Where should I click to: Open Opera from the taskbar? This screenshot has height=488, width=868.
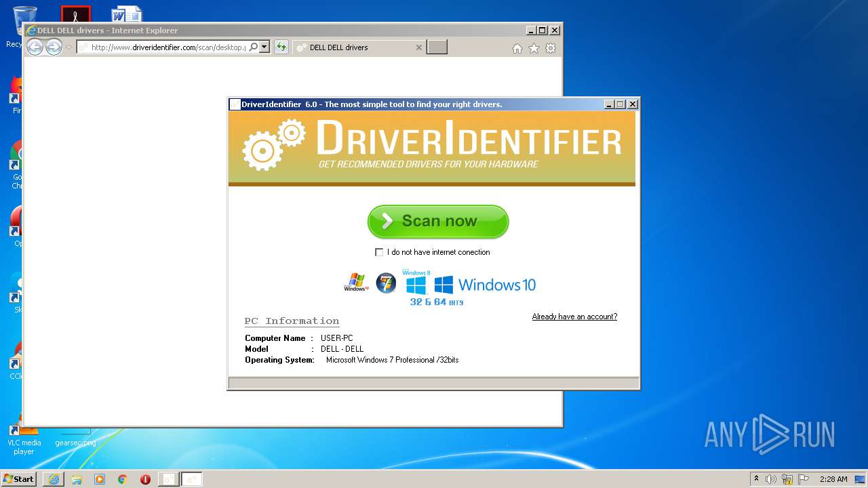click(x=145, y=479)
